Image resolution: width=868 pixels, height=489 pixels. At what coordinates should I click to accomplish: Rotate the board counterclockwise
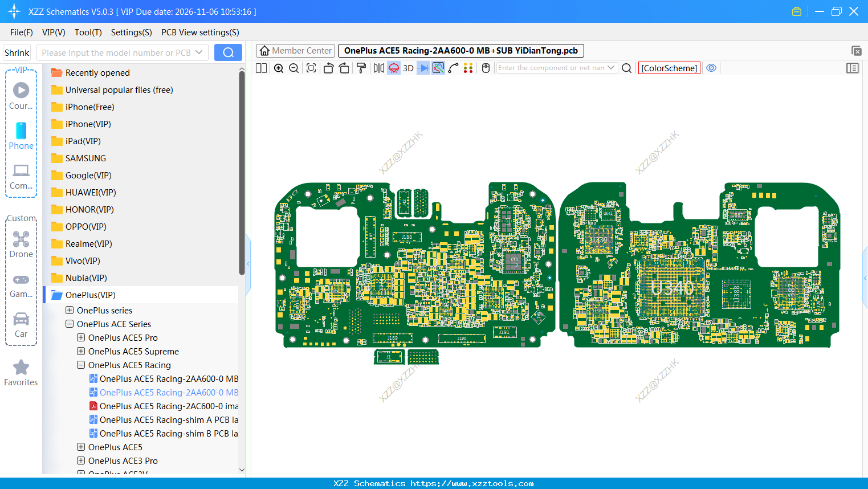click(x=328, y=68)
